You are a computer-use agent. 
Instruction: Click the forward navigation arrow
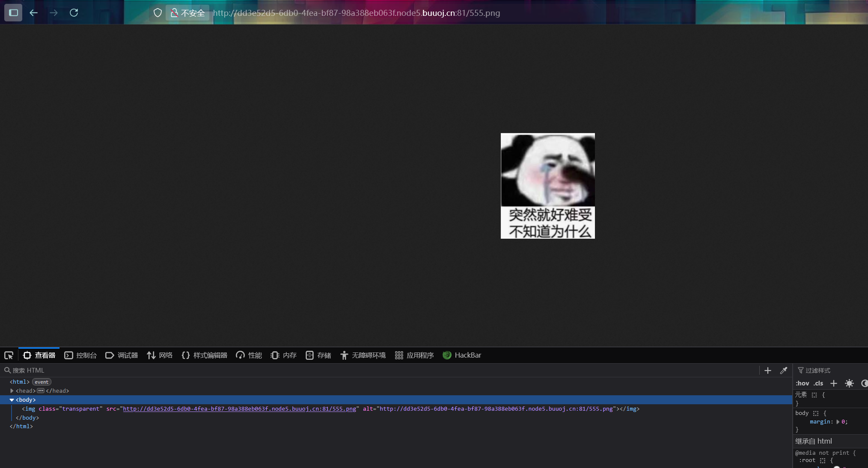click(54, 13)
